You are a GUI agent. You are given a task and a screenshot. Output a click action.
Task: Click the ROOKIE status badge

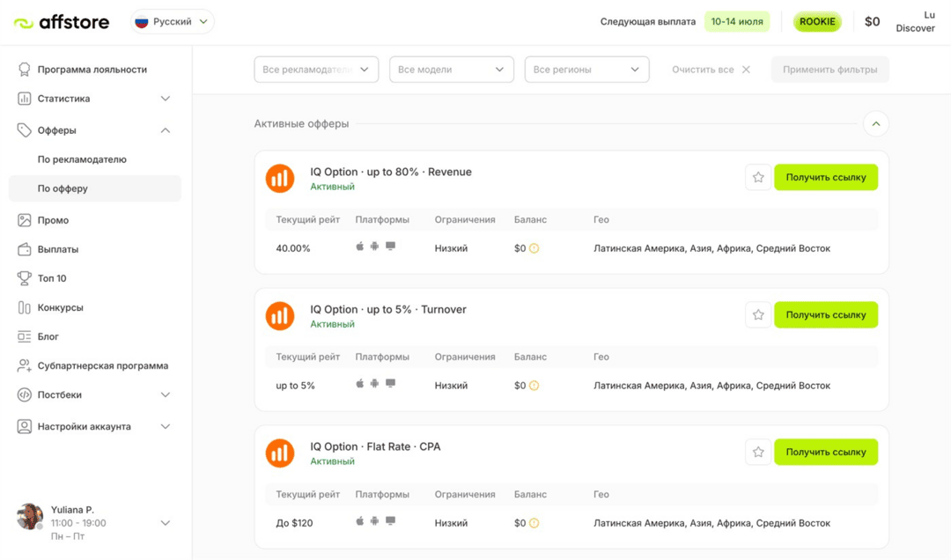click(817, 22)
